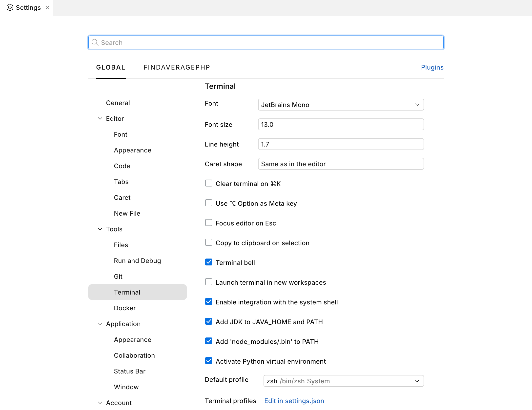Click the search magnifier icon
Viewport: 532px width, 410px height.
(x=95, y=42)
